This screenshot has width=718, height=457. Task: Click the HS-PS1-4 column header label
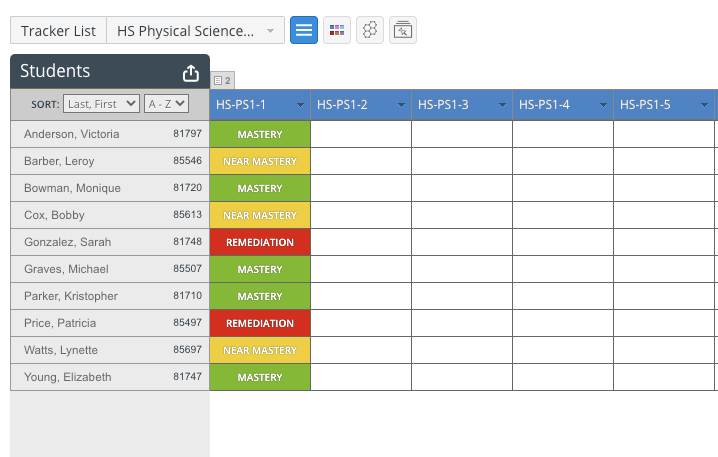(x=544, y=105)
